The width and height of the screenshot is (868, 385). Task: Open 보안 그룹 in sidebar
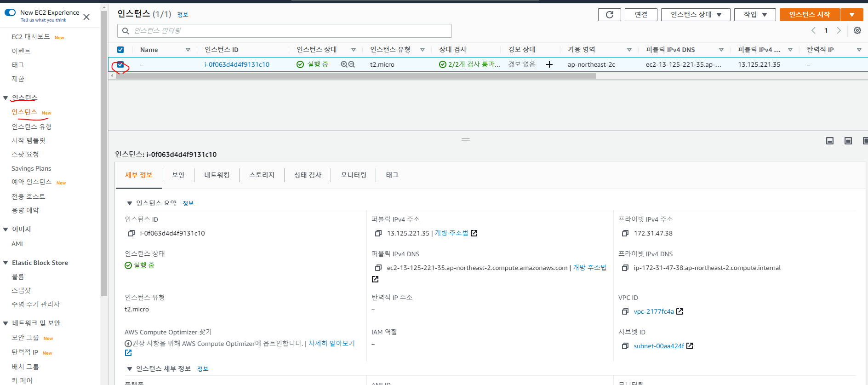point(25,338)
